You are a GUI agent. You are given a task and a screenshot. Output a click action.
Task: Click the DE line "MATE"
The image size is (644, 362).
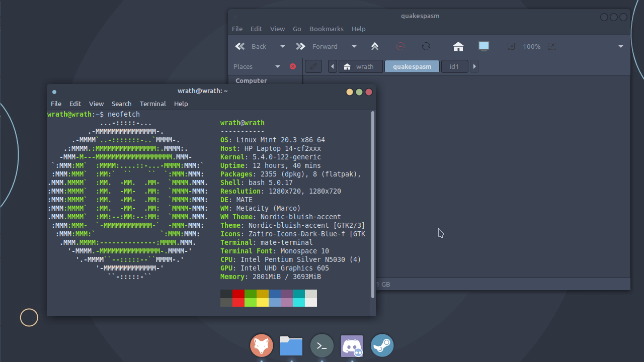(245, 200)
